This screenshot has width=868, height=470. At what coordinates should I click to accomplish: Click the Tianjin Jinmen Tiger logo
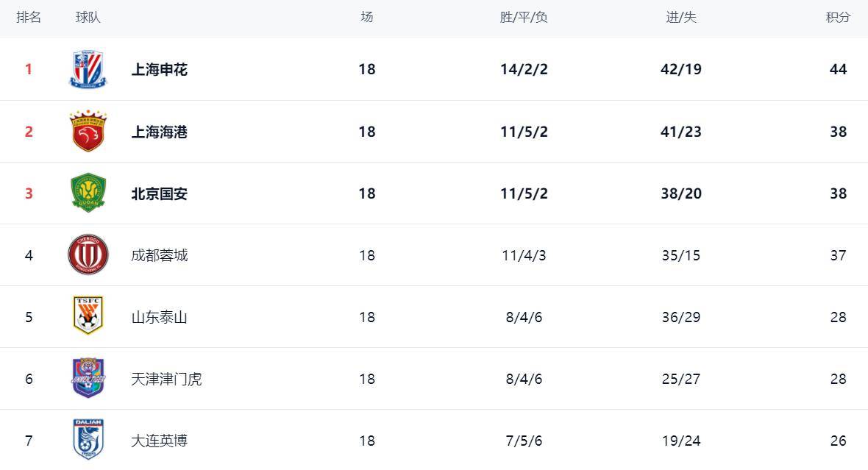(88, 379)
